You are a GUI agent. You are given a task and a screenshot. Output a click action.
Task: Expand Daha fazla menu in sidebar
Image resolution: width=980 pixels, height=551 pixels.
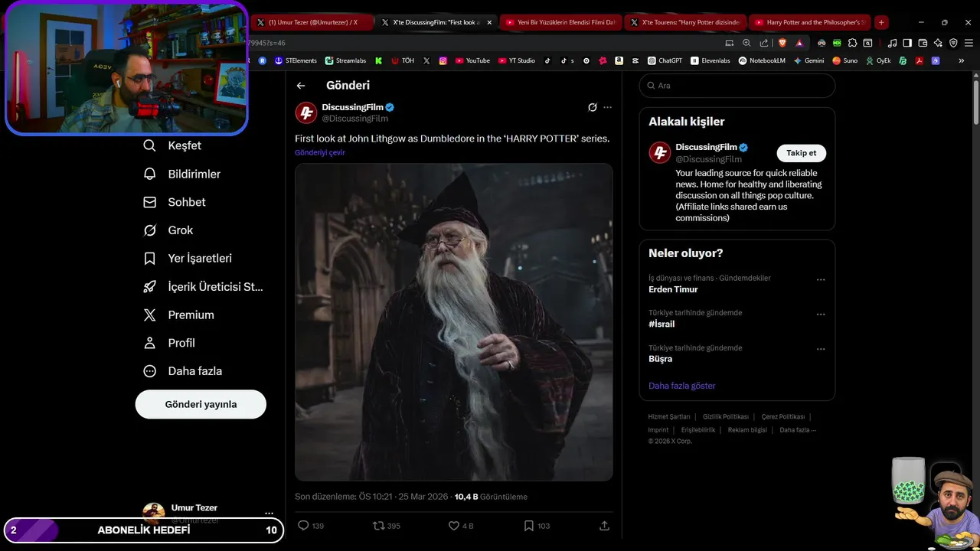tap(182, 371)
